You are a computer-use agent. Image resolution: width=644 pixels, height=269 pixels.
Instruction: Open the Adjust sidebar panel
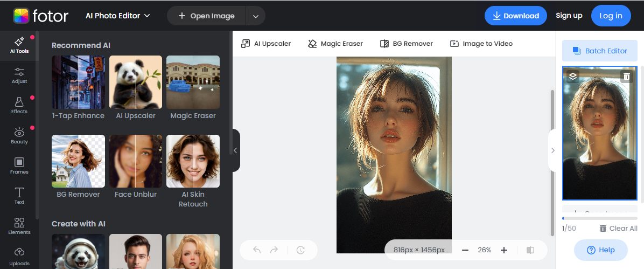19,75
